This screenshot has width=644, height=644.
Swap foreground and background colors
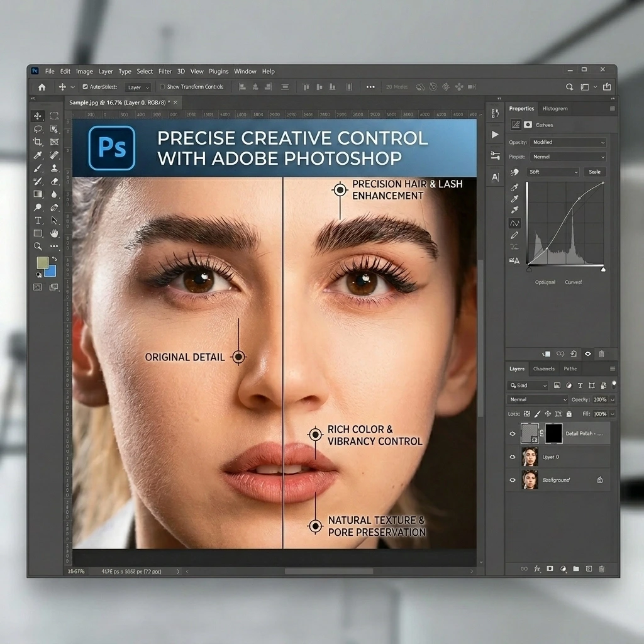point(54,259)
